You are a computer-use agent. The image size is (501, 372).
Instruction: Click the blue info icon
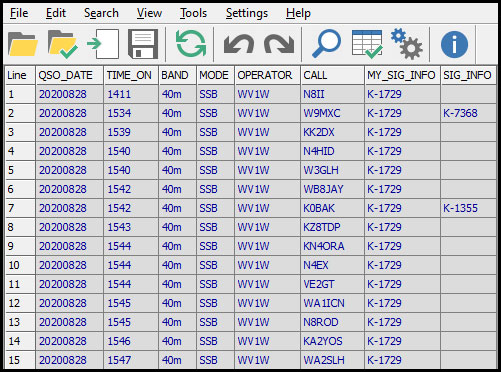pos(454,44)
